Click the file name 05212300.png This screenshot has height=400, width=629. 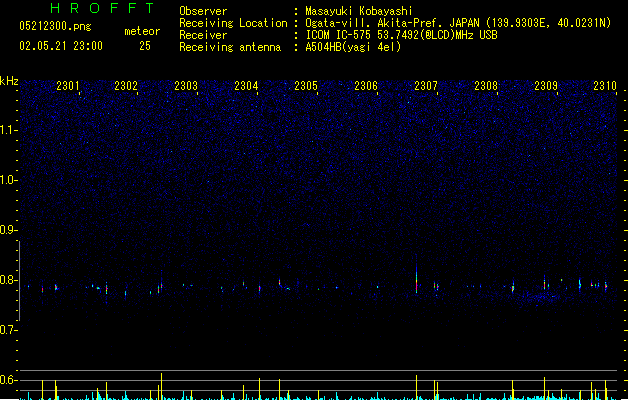tap(55, 26)
